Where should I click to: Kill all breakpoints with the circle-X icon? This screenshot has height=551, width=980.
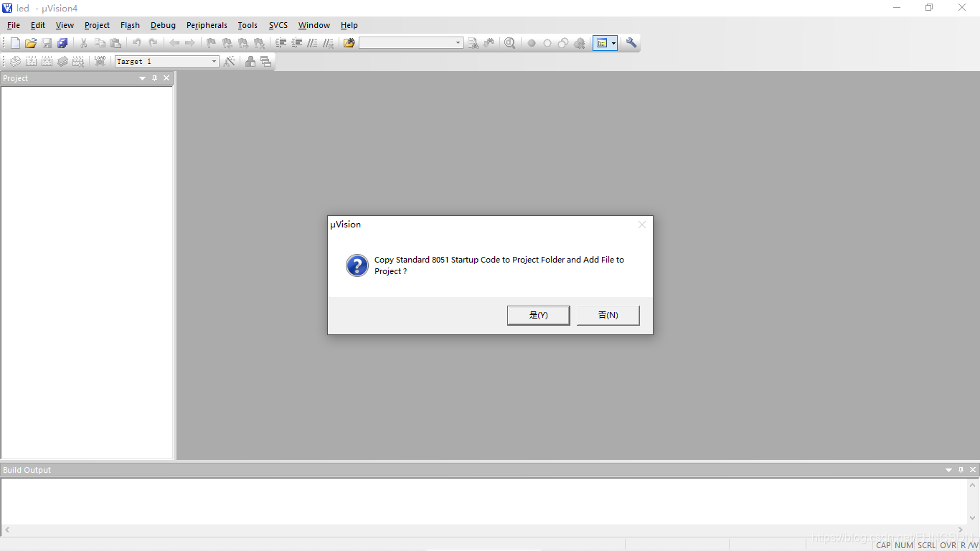[x=579, y=43]
